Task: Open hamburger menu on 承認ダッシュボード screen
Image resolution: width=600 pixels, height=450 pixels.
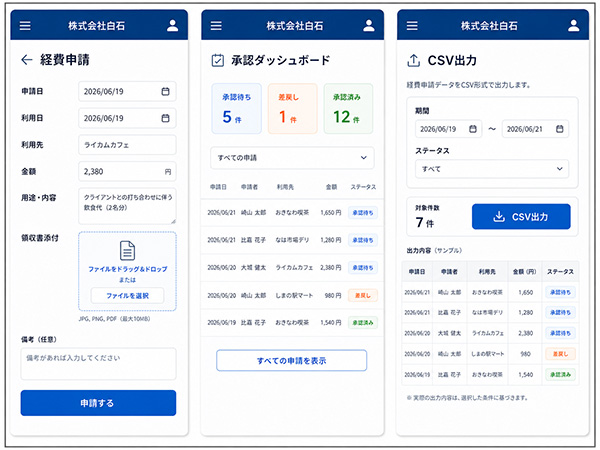Action: pos(216,26)
